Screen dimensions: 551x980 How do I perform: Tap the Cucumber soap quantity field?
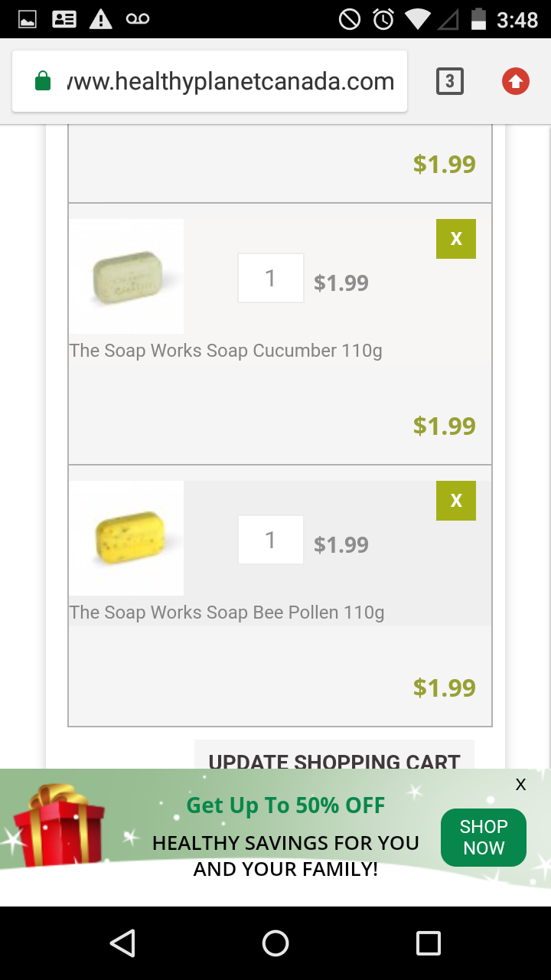[x=270, y=278]
